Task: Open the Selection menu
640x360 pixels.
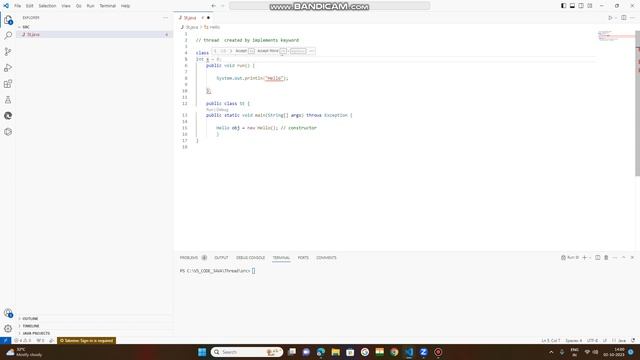Action: coord(47,6)
